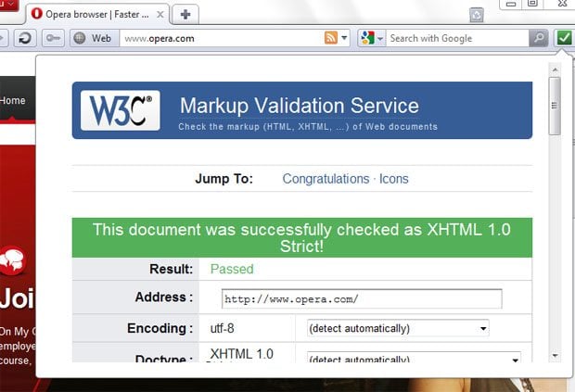The height and width of the screenshot is (392, 575).
Task: Focus the www.opera.com address field
Action: (222, 38)
